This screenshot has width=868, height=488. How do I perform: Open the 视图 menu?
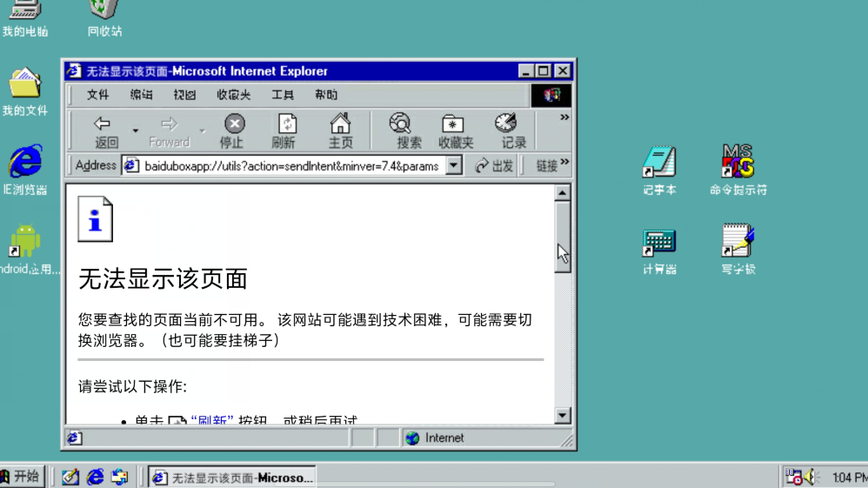pyautogui.click(x=184, y=95)
